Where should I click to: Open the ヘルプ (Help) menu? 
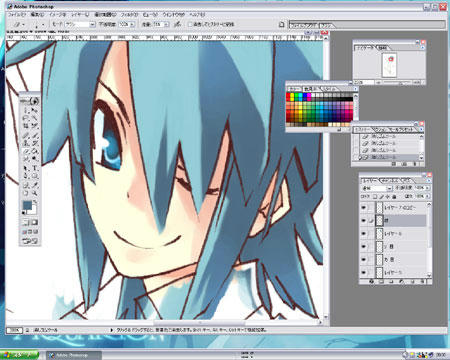(x=197, y=15)
